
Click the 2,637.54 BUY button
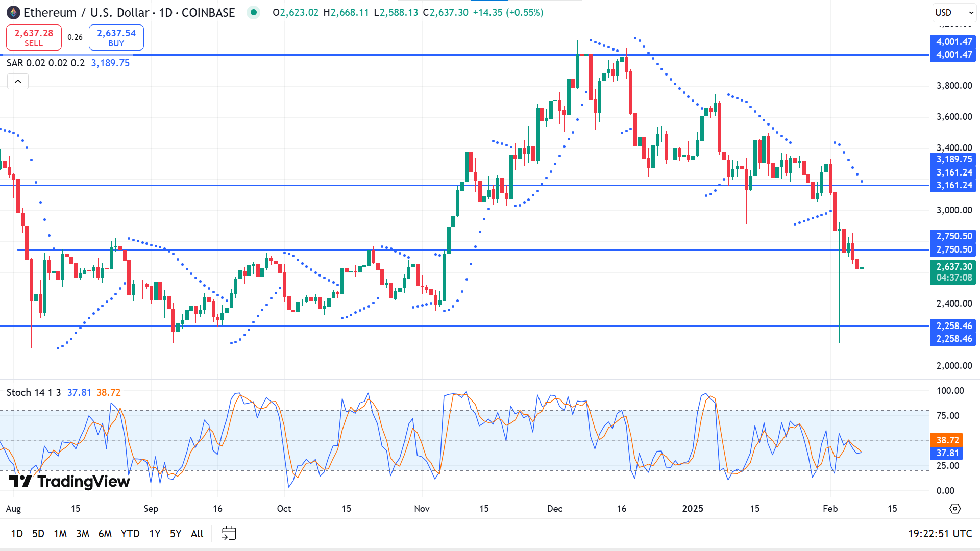point(116,38)
